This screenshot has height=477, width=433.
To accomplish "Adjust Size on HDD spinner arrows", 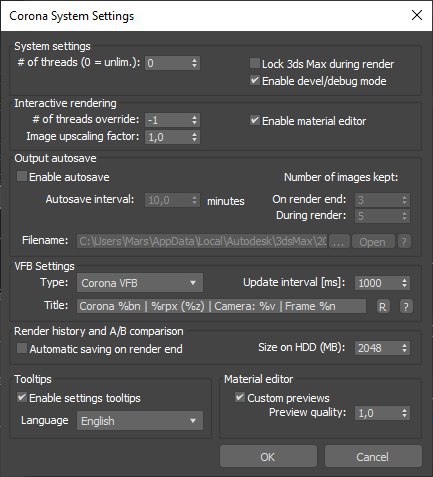I will click(405, 348).
